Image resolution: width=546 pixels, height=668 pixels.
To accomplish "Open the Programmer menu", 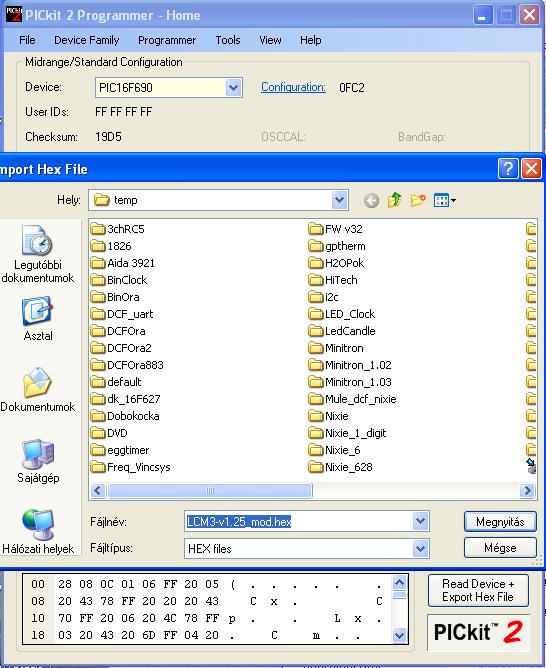I will tap(167, 40).
